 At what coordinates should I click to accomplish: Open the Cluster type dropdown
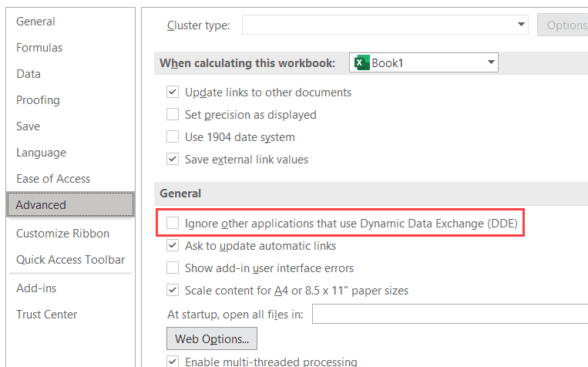[521, 25]
